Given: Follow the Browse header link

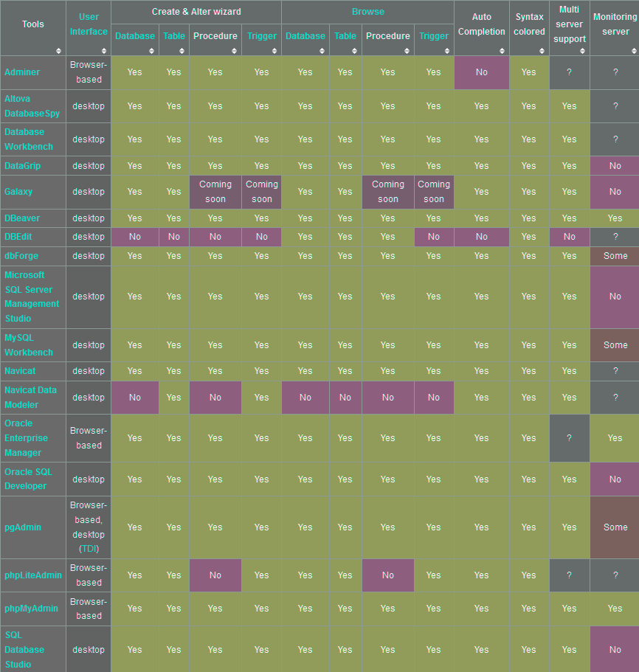Looking at the screenshot, I should click(368, 12).
